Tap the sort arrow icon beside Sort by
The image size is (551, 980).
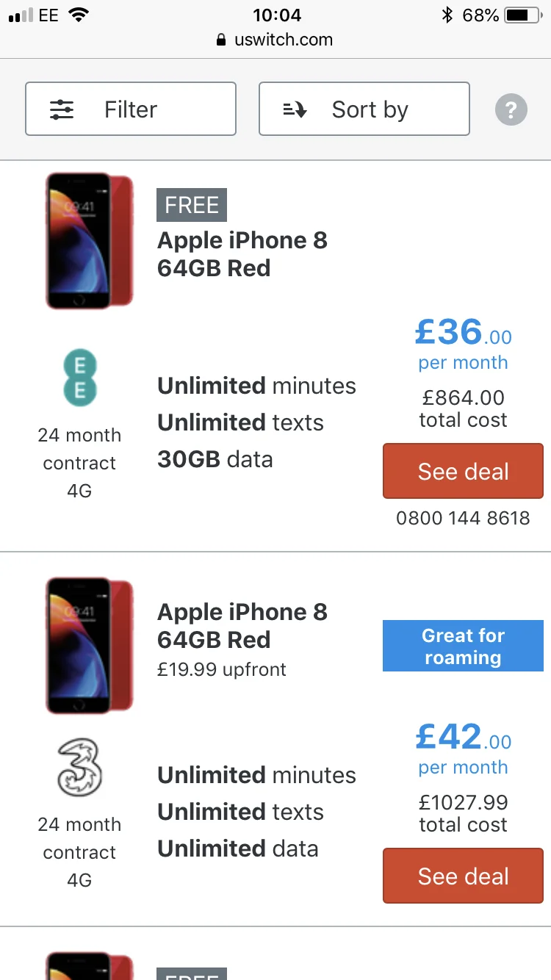pos(295,110)
